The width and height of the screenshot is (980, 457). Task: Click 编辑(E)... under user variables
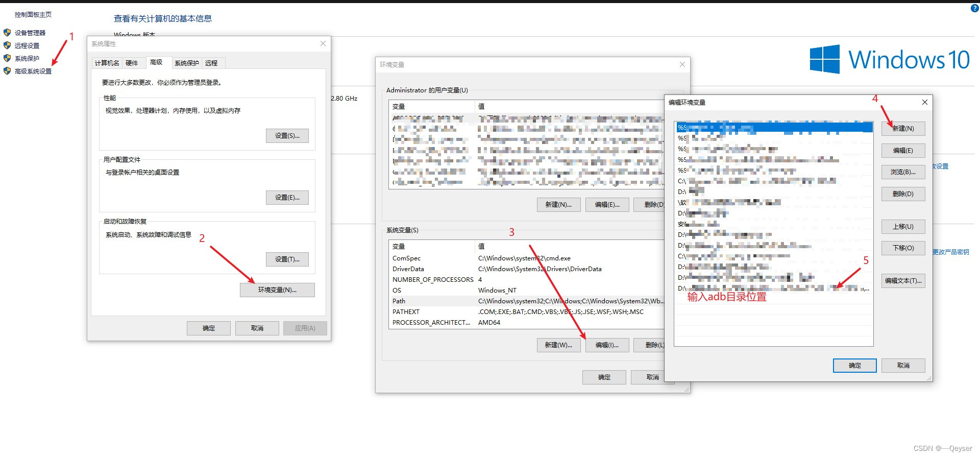607,205
